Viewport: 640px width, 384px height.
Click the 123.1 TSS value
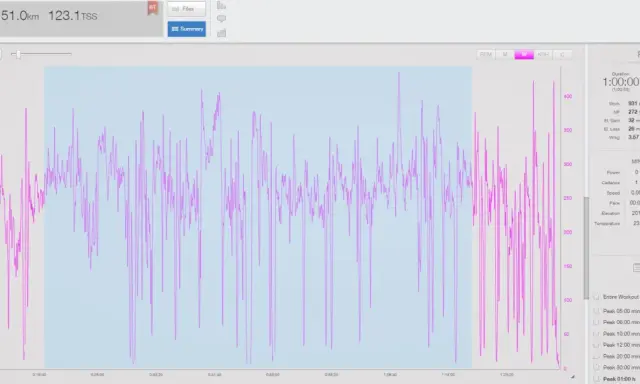(x=73, y=16)
